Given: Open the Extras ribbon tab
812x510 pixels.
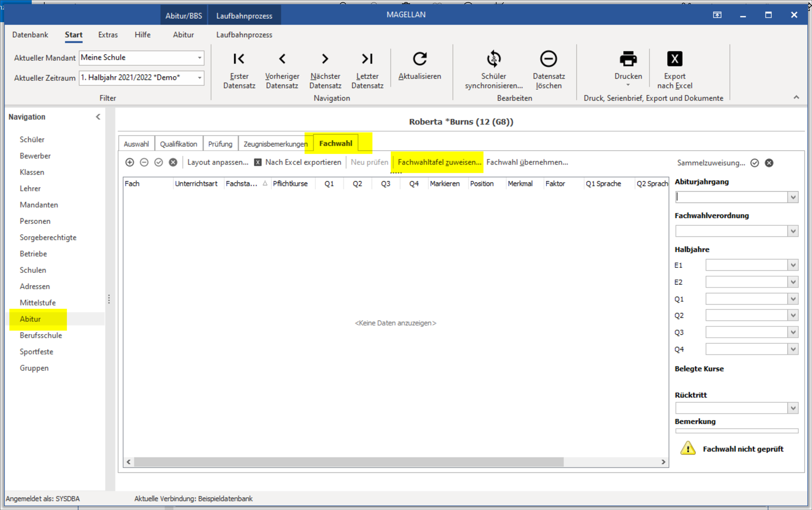Looking at the screenshot, I should (x=108, y=35).
